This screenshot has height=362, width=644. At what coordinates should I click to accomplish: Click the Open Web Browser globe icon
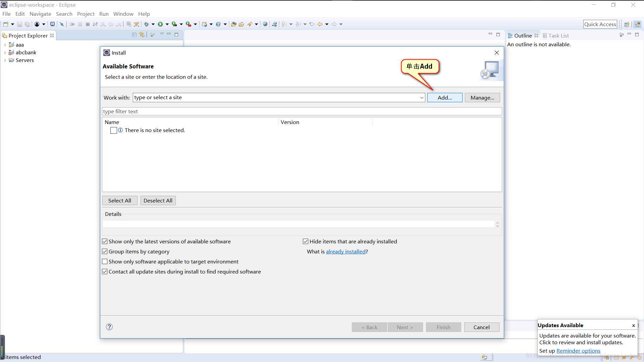tap(265, 24)
